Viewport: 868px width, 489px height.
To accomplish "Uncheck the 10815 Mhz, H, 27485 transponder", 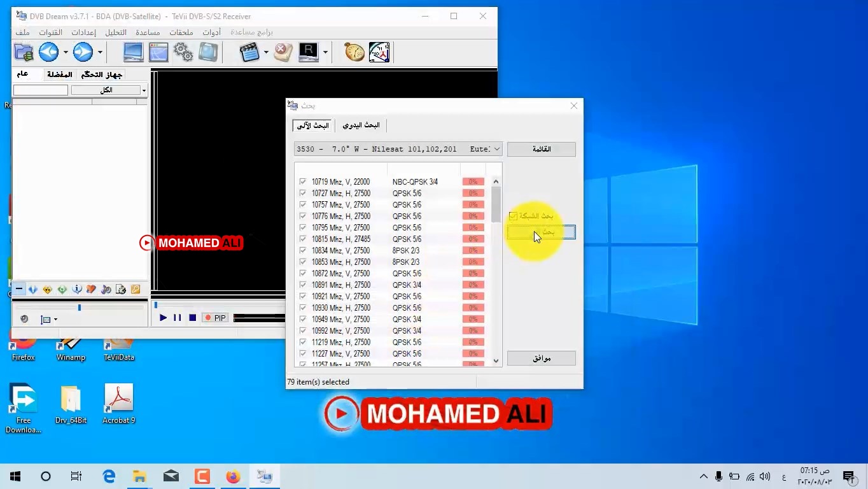I will (x=303, y=239).
